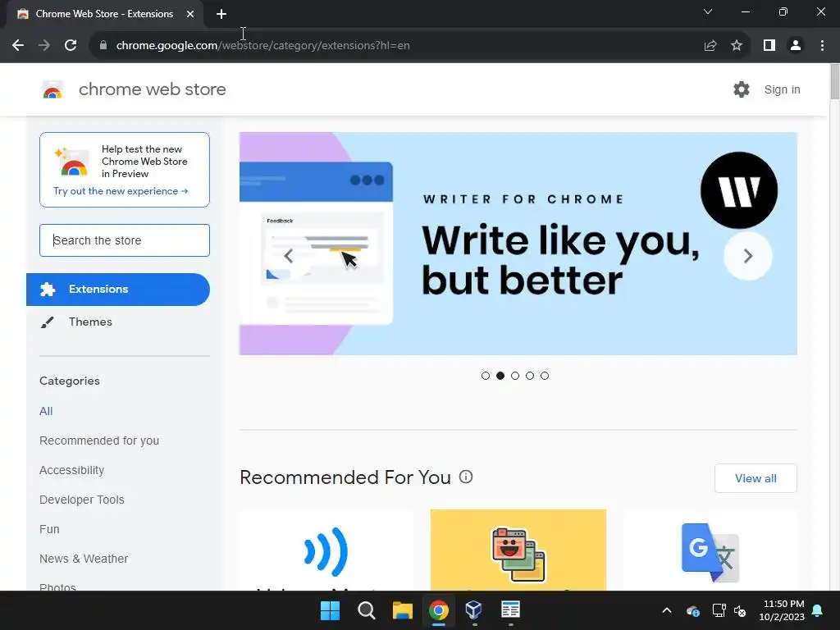Choose the Recommended for you category
This screenshot has height=630, width=840.
(99, 441)
